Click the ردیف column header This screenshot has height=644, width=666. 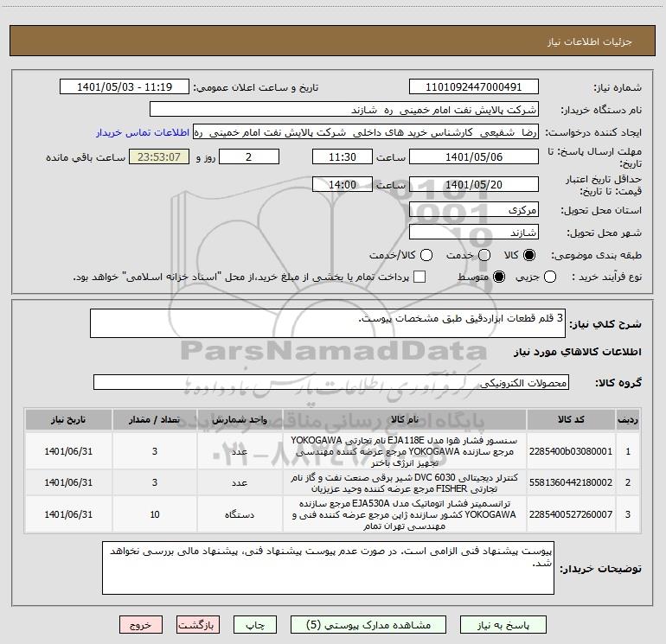pyautogui.click(x=628, y=420)
